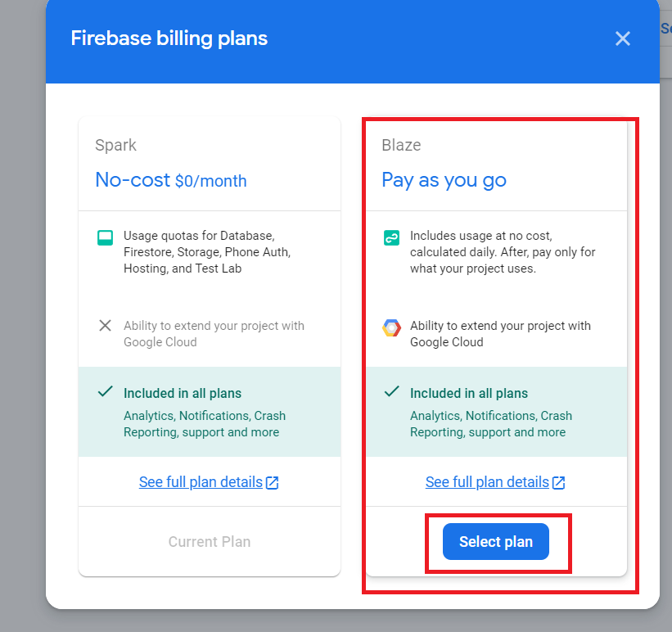This screenshot has height=632, width=672.
Task: Click the checkmark beside Blaze's Included in all plans
Action: point(391,391)
